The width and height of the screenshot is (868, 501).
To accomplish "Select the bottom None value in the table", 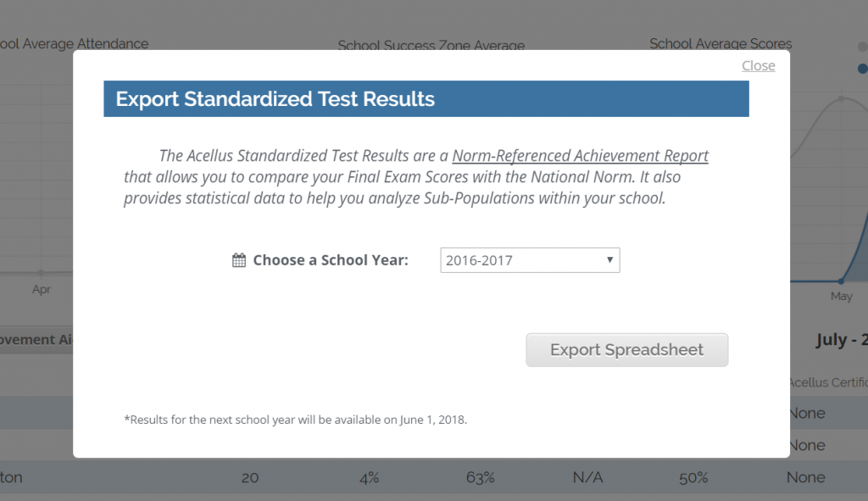I will (x=805, y=477).
